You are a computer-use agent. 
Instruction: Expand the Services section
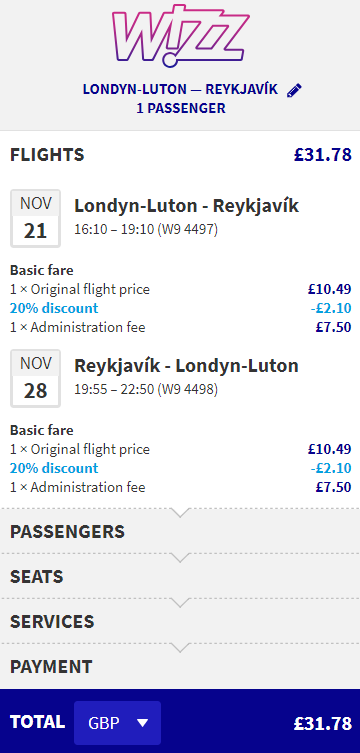click(180, 621)
